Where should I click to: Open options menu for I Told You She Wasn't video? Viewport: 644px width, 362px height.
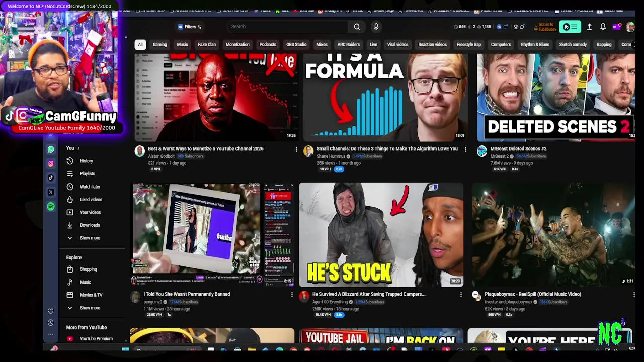pyautogui.click(x=292, y=295)
